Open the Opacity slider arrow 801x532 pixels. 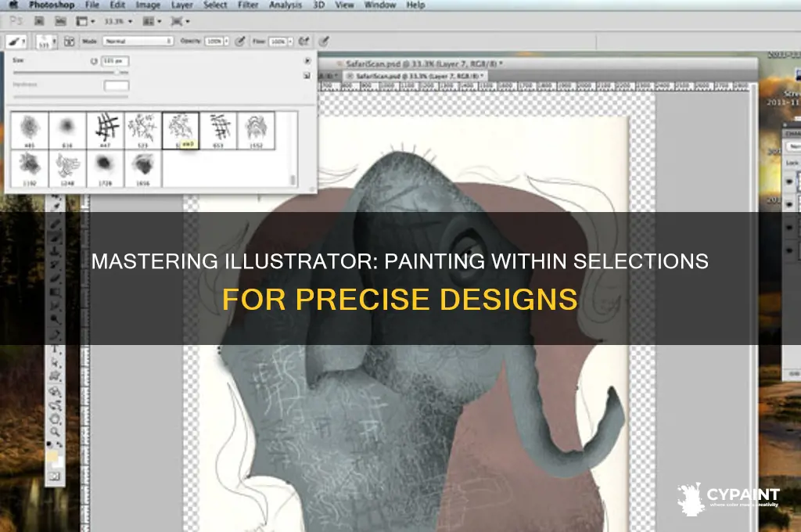tap(226, 41)
